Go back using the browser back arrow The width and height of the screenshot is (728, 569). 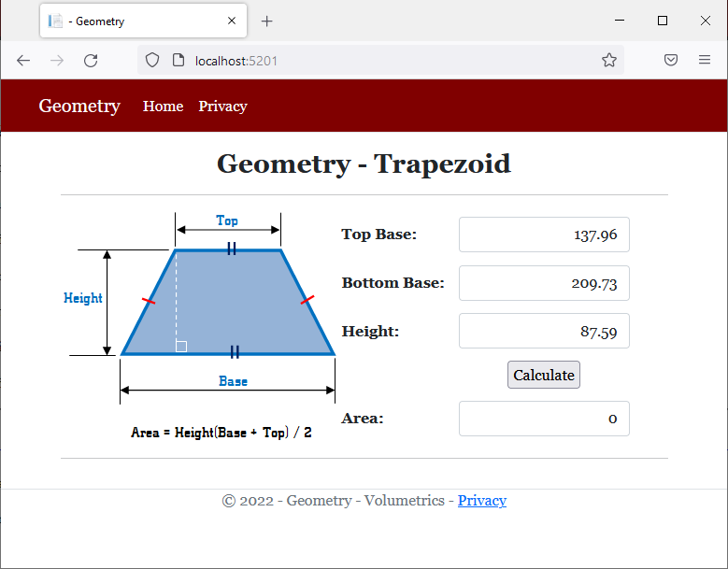click(x=23, y=61)
